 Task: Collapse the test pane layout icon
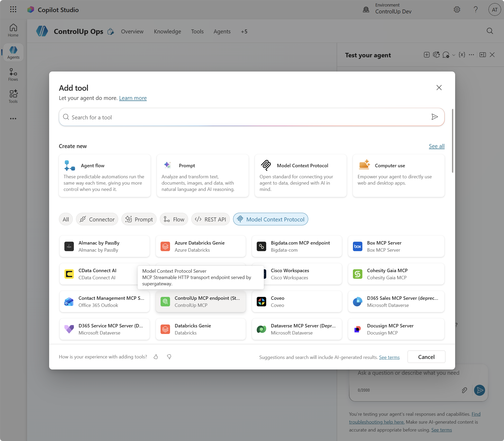point(483,55)
